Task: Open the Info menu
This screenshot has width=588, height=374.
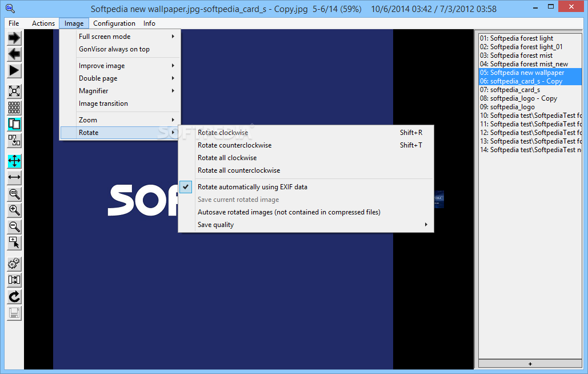Action: pos(149,23)
